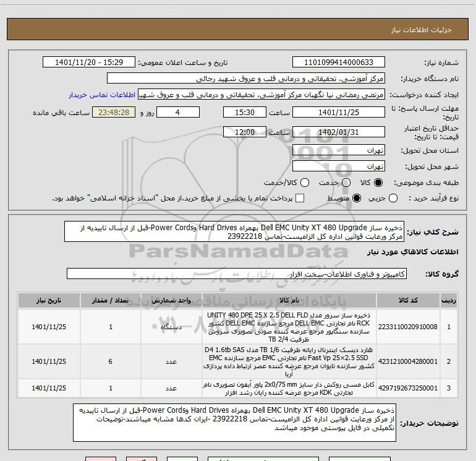This screenshot has width=476, height=461.
Task: Click the general description box شرح کلی نیاز
Action: coord(234,231)
